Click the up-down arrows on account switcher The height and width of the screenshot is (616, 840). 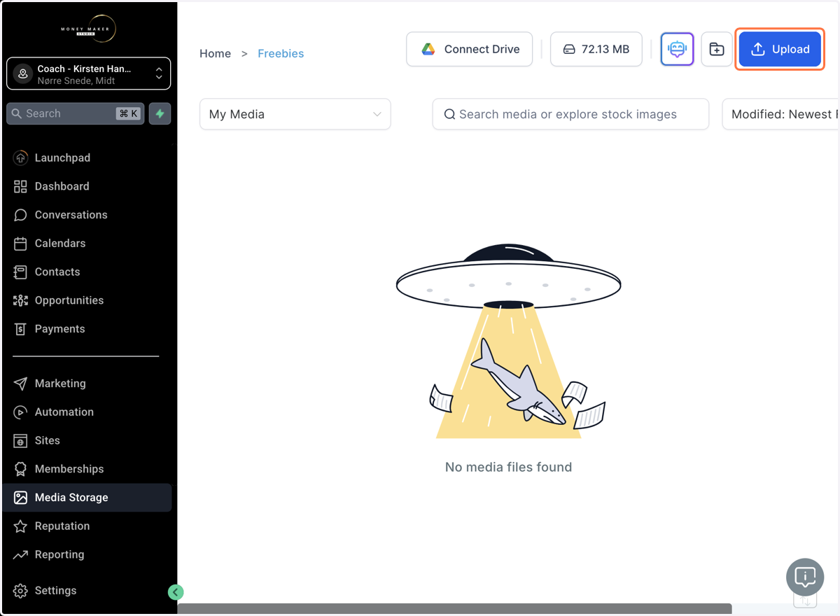pyautogui.click(x=159, y=73)
